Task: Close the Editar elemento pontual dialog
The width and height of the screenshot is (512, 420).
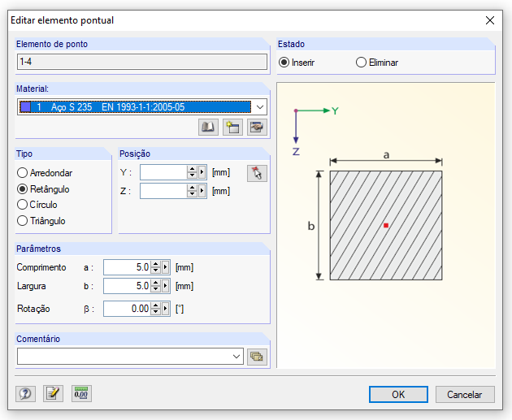Action: pyautogui.click(x=490, y=20)
